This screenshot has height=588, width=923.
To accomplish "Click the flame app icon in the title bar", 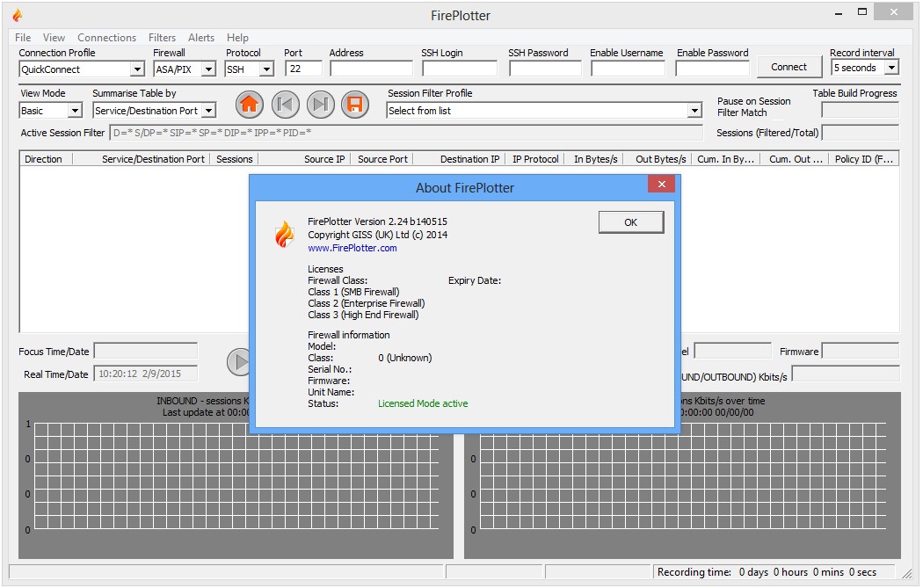I will click(18, 15).
